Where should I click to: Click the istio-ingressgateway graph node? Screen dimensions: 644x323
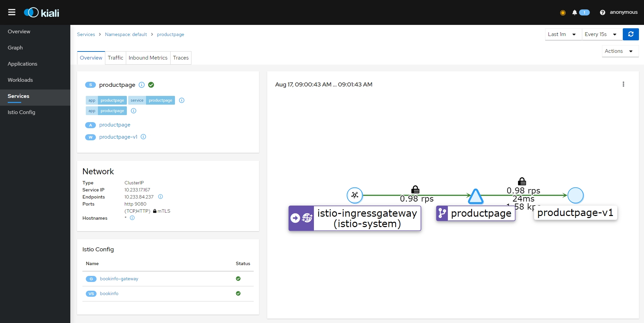pyautogui.click(x=355, y=195)
